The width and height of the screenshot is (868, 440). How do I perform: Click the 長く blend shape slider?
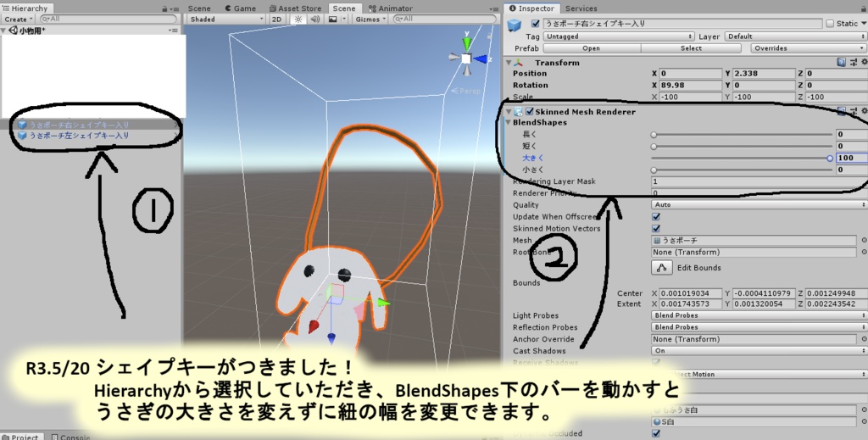(x=743, y=135)
